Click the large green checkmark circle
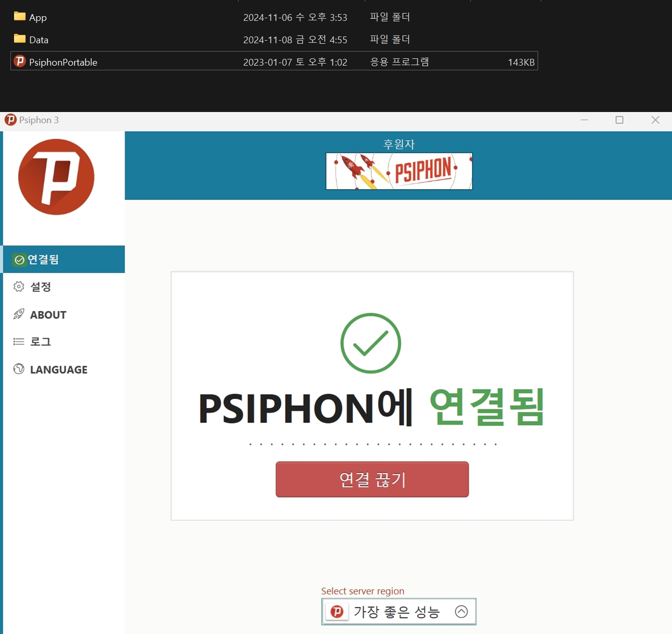This screenshot has width=672, height=634. pyautogui.click(x=371, y=343)
